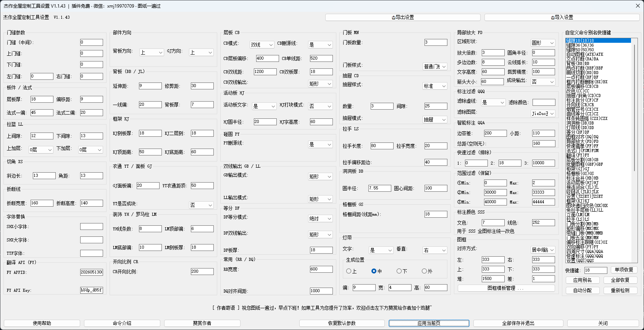Click the FY API Key input field

92,290
